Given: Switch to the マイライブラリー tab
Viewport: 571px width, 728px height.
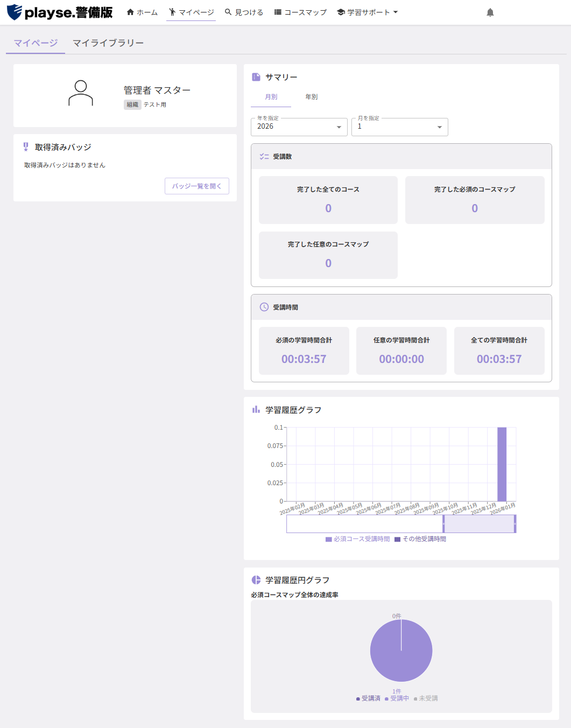Looking at the screenshot, I should coord(108,43).
